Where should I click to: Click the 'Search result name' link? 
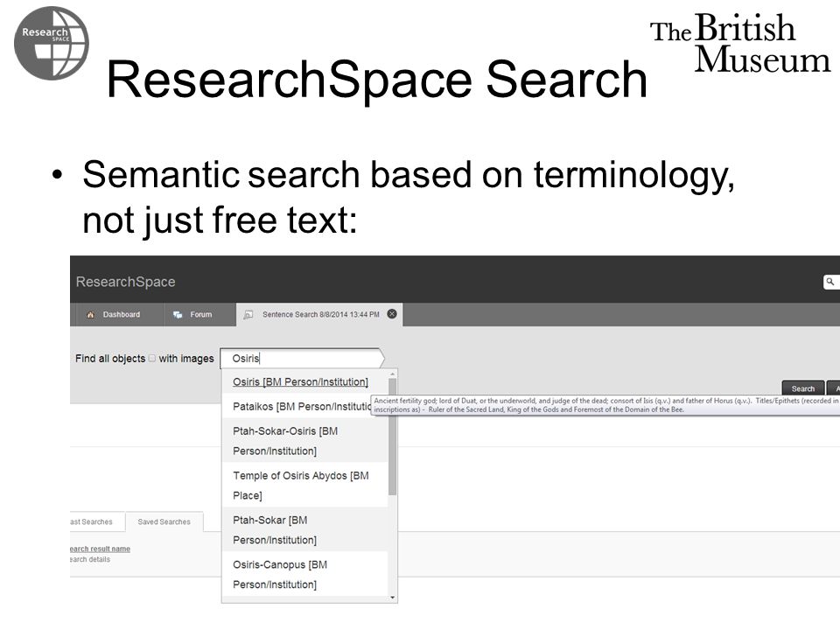tap(100, 549)
